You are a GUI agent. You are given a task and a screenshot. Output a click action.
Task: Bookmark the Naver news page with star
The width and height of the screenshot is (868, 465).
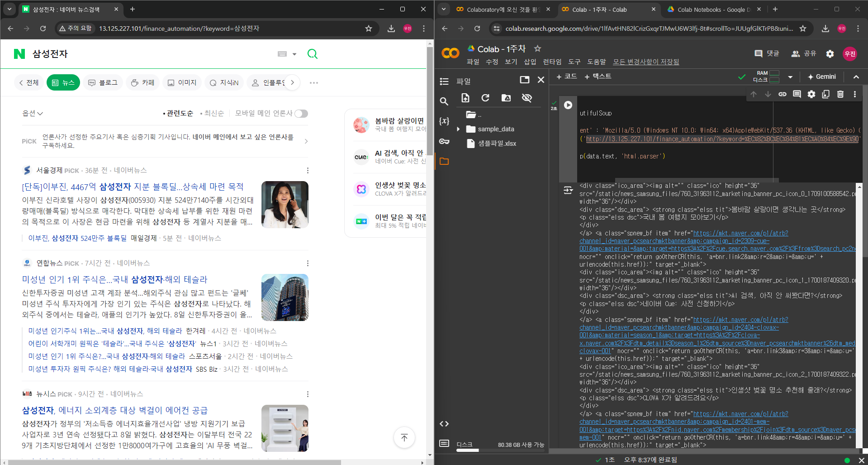(x=369, y=29)
